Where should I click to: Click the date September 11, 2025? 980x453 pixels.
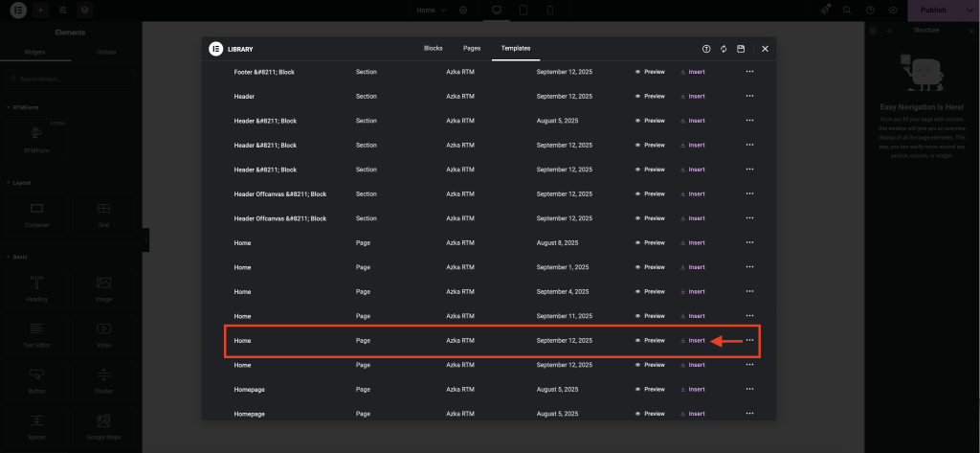[x=565, y=316]
